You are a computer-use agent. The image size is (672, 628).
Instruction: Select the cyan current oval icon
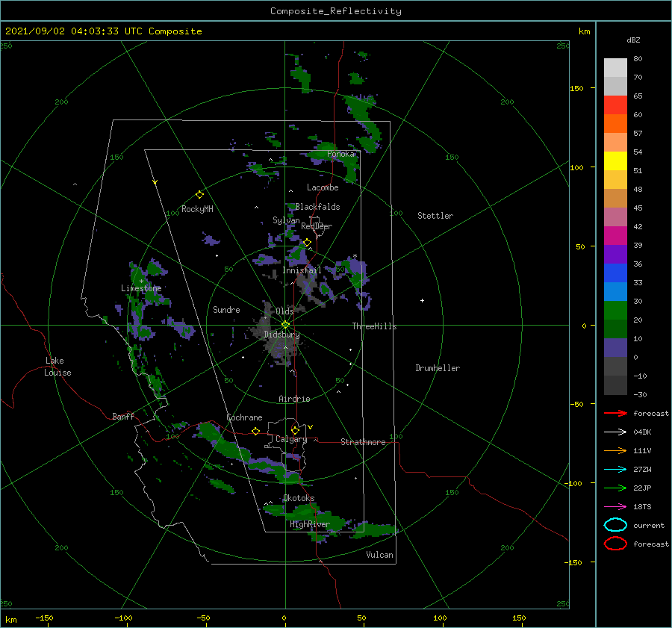615,525
